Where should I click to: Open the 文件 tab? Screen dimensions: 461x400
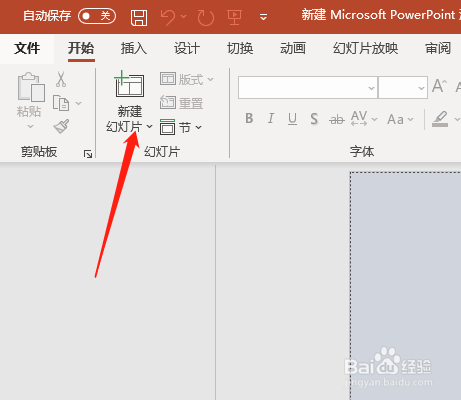pyautogui.click(x=27, y=48)
